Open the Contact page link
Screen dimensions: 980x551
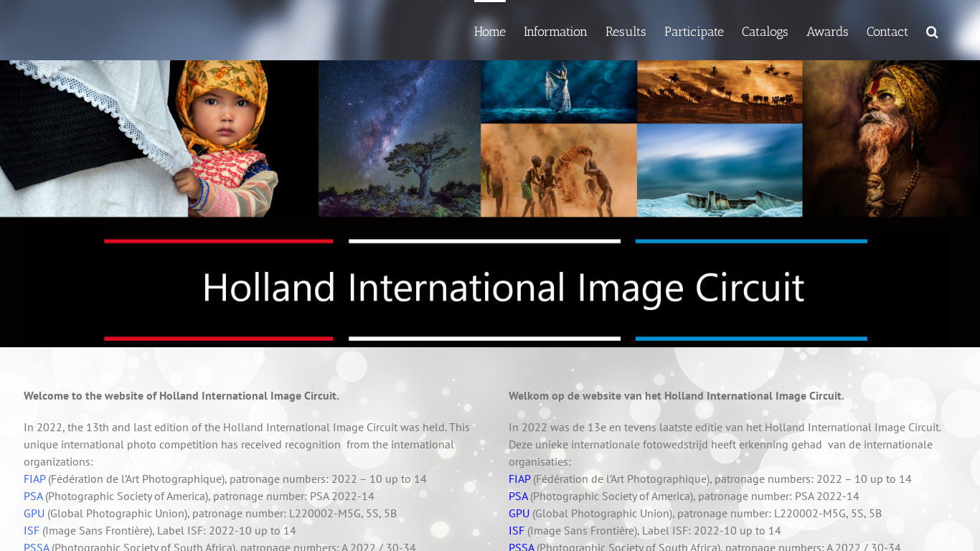(x=887, y=32)
